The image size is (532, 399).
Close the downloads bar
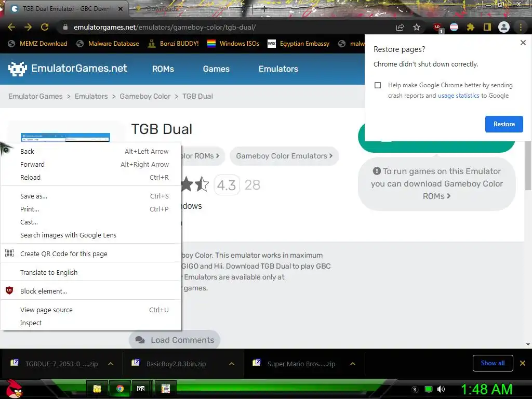coord(523,363)
